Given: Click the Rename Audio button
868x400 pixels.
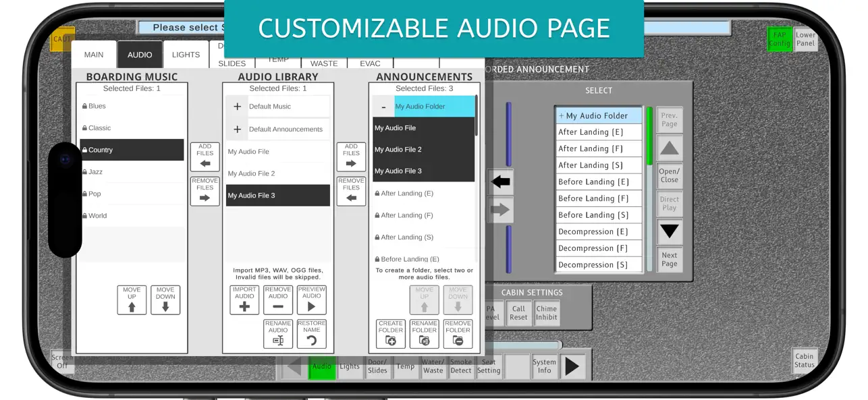Looking at the screenshot, I should click(x=278, y=334).
